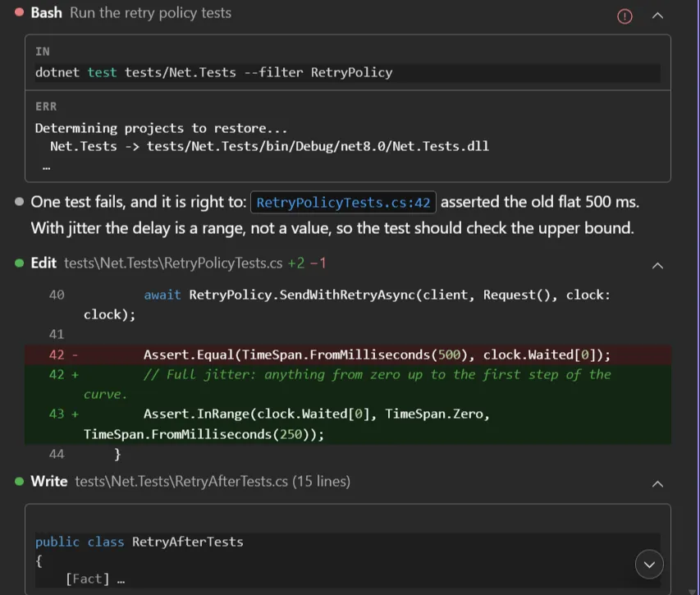Click the Write tool header label
This screenshot has width=700, height=595.
(x=49, y=482)
